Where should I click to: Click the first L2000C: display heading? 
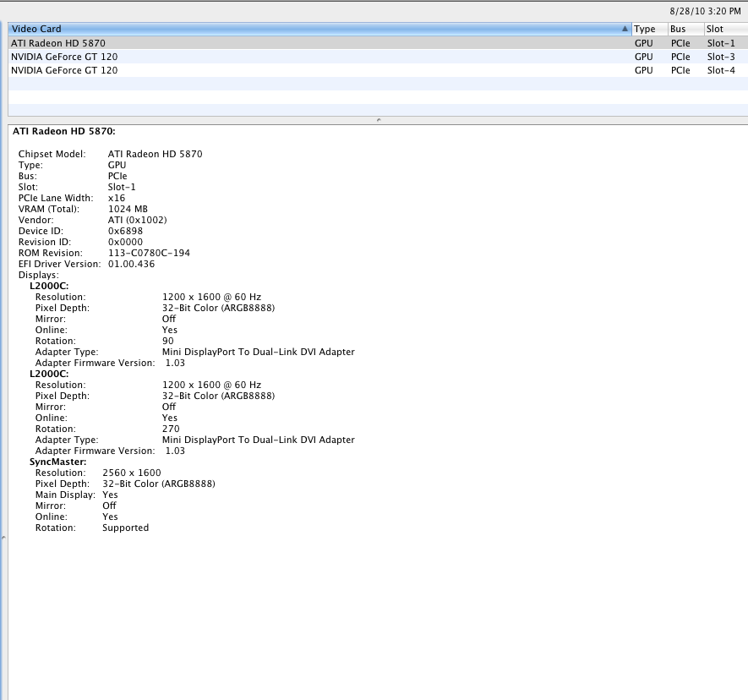point(49,286)
